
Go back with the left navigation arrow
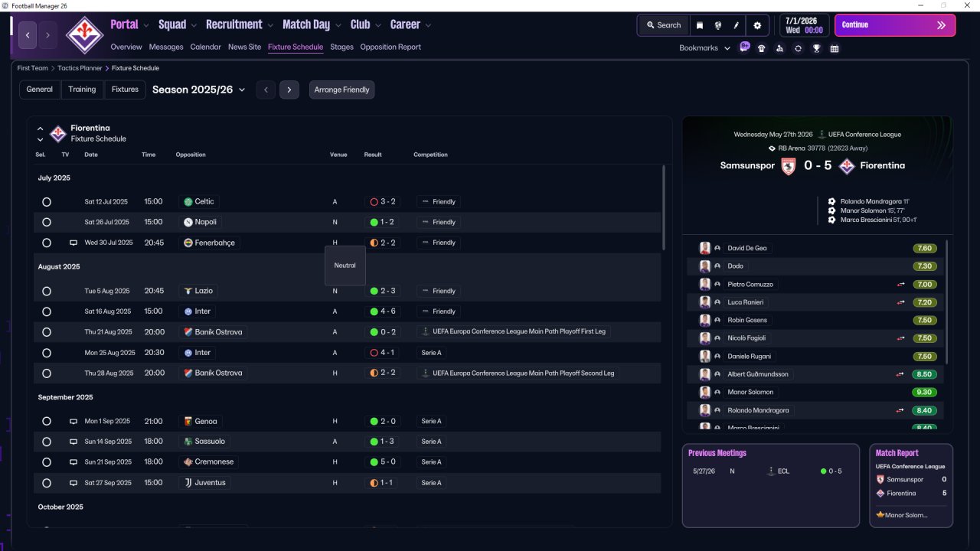pos(28,35)
